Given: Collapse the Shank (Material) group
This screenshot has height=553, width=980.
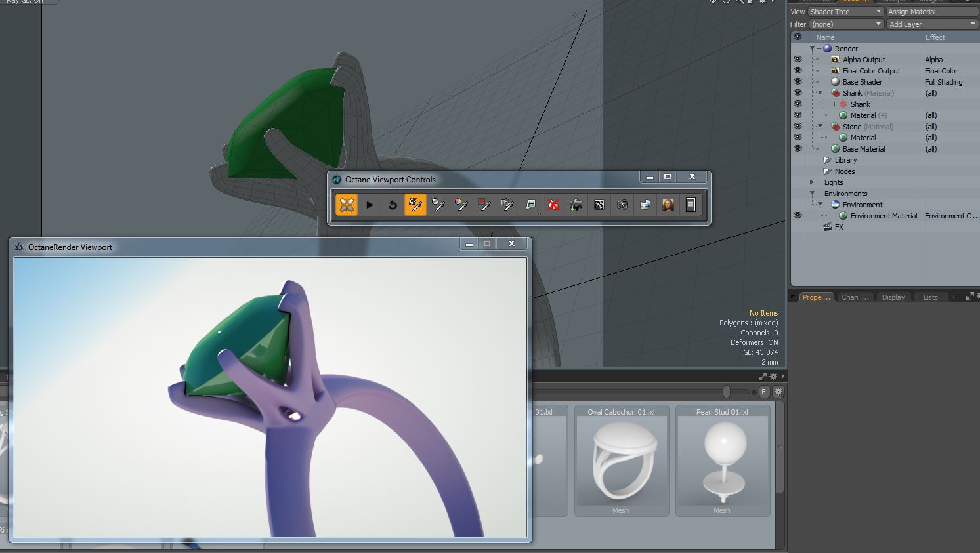Looking at the screenshot, I should (820, 93).
